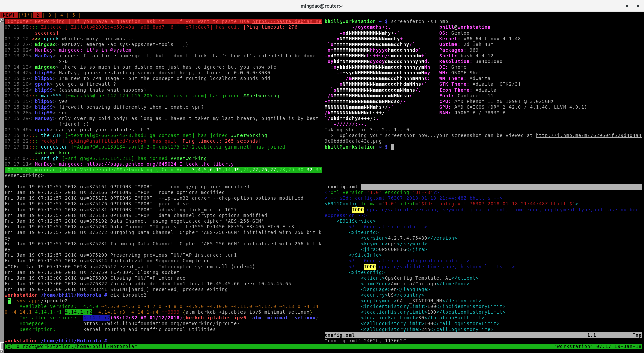Click the 'screenfetch -su hmp' command text

(420, 21)
